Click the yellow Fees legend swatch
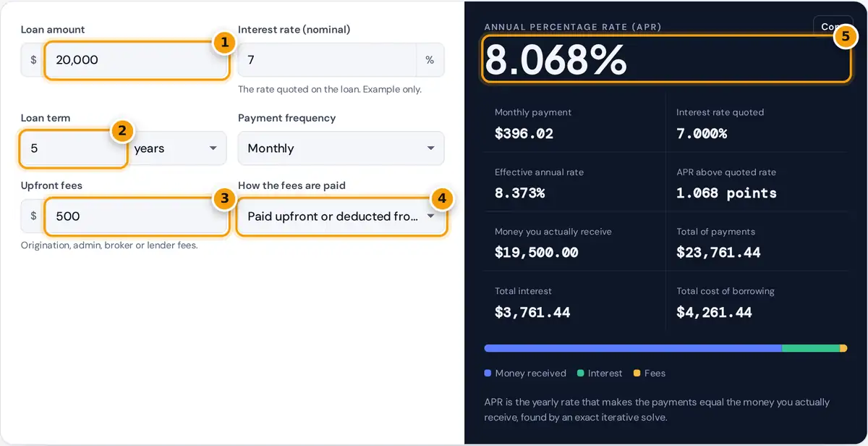The width and height of the screenshot is (868, 446). point(637,374)
